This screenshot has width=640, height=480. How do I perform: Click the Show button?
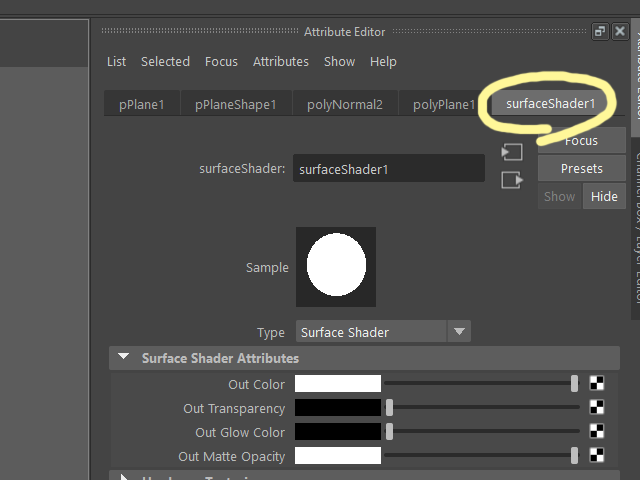(560, 196)
